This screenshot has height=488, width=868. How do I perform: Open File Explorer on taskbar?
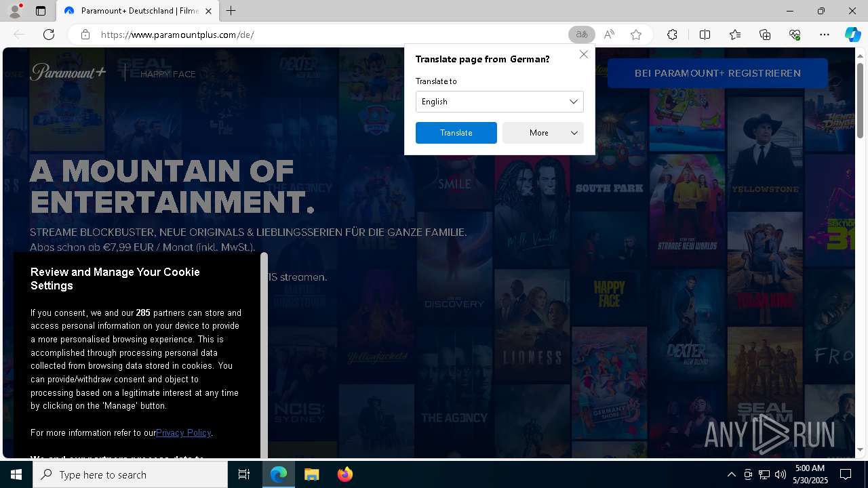click(x=311, y=474)
